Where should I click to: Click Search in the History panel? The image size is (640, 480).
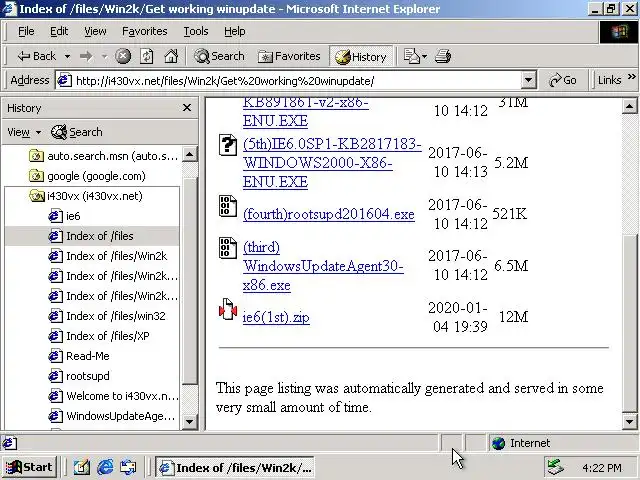76,132
